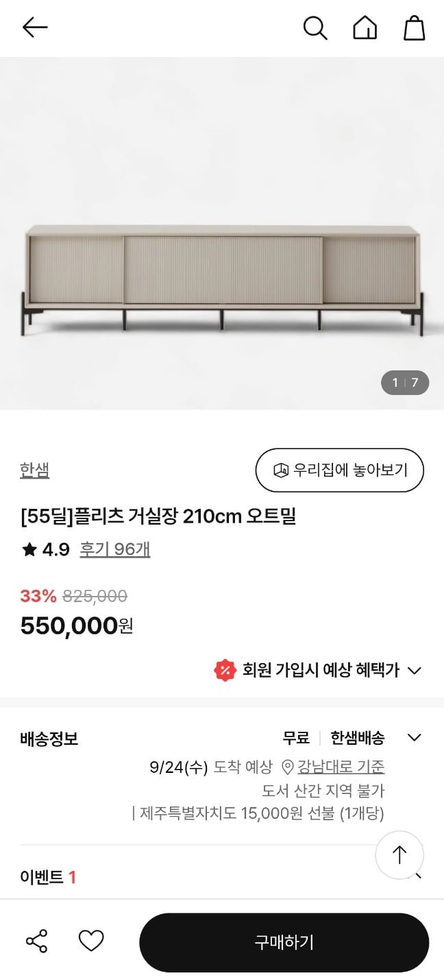Tap the back arrow icon

(35, 27)
